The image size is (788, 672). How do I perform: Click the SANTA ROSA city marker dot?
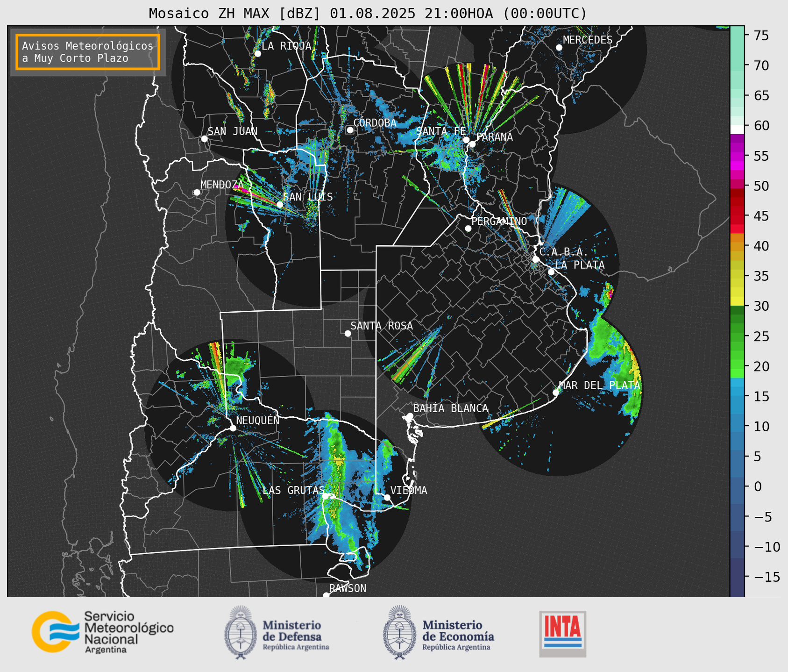[348, 333]
